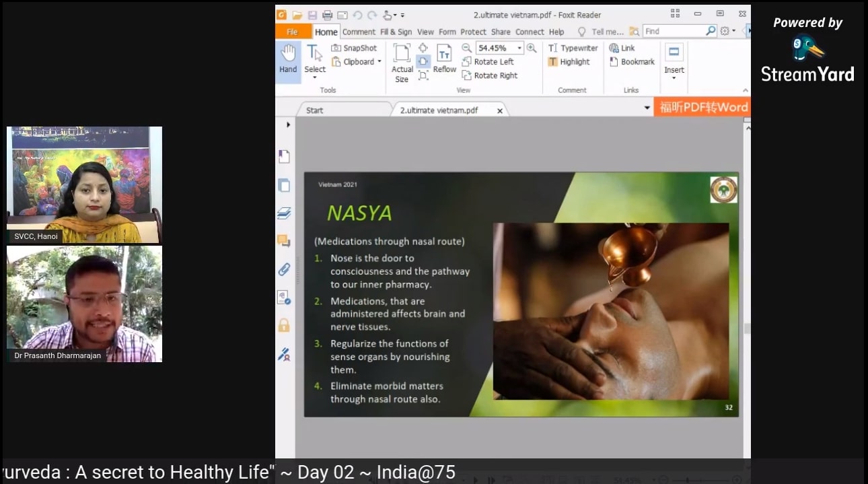The width and height of the screenshot is (868, 484).
Task: Click the Zoom In magnifier icon
Action: click(532, 48)
